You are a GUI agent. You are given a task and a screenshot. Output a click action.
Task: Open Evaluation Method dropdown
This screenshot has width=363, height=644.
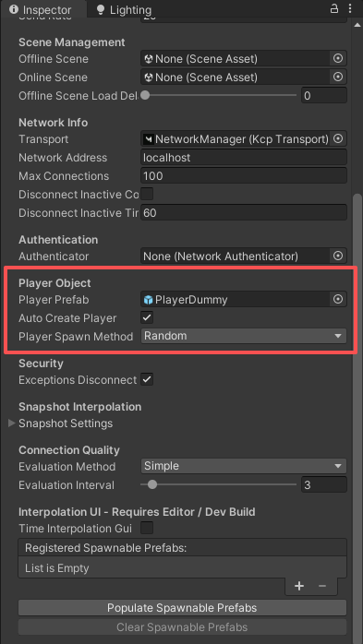[x=244, y=466]
